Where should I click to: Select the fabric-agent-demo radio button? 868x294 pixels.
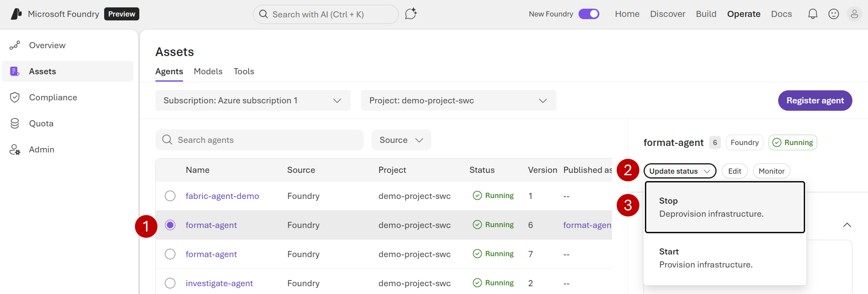(x=170, y=196)
